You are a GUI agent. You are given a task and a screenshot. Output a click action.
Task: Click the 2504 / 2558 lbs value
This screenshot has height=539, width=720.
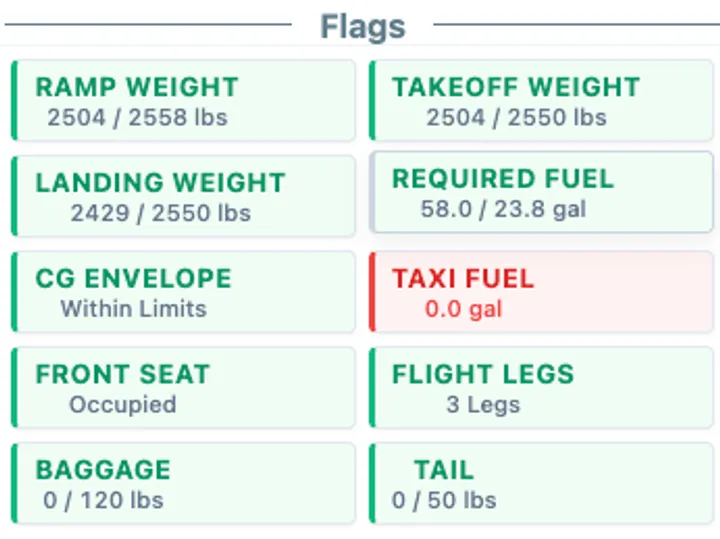(x=137, y=117)
